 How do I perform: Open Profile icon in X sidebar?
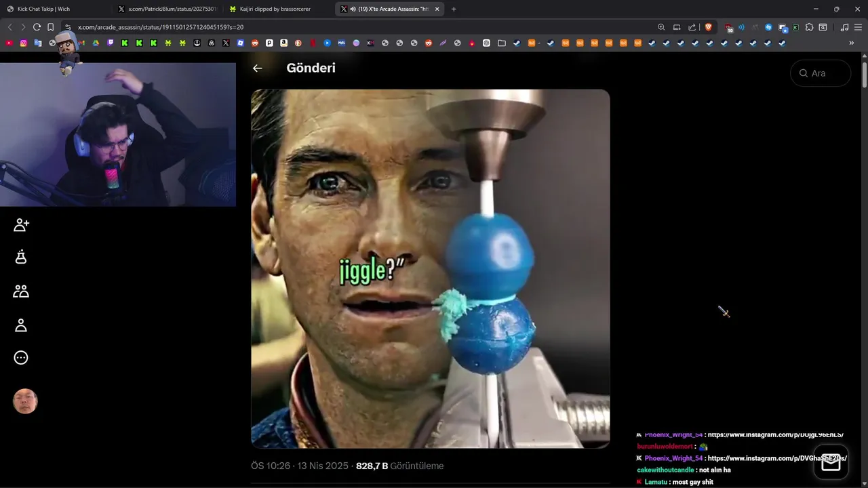[x=21, y=325]
